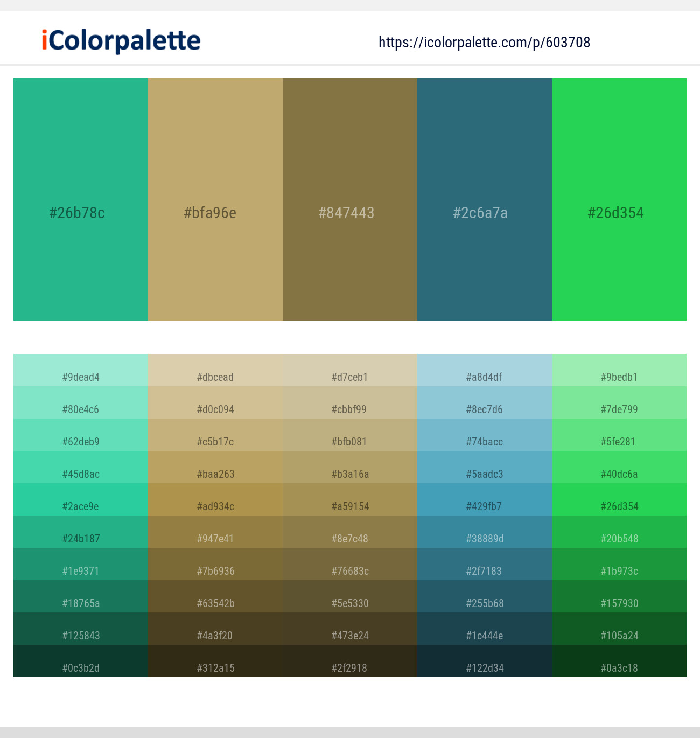Pick the large #847443 olive-brown swatch

click(350, 199)
